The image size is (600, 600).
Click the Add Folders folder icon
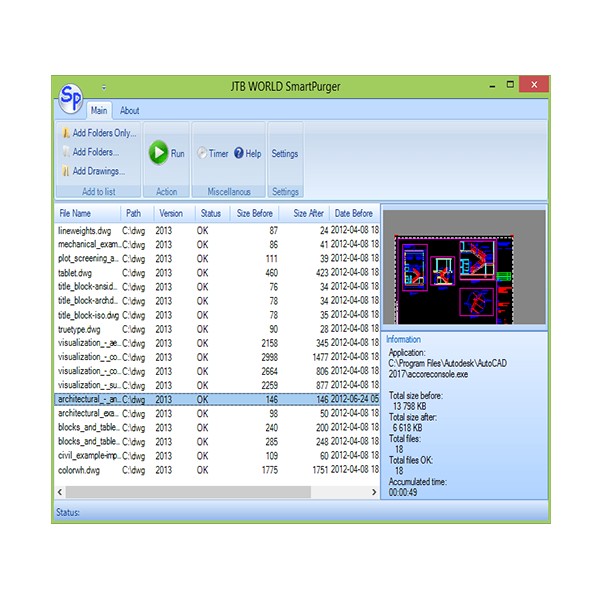(66, 152)
